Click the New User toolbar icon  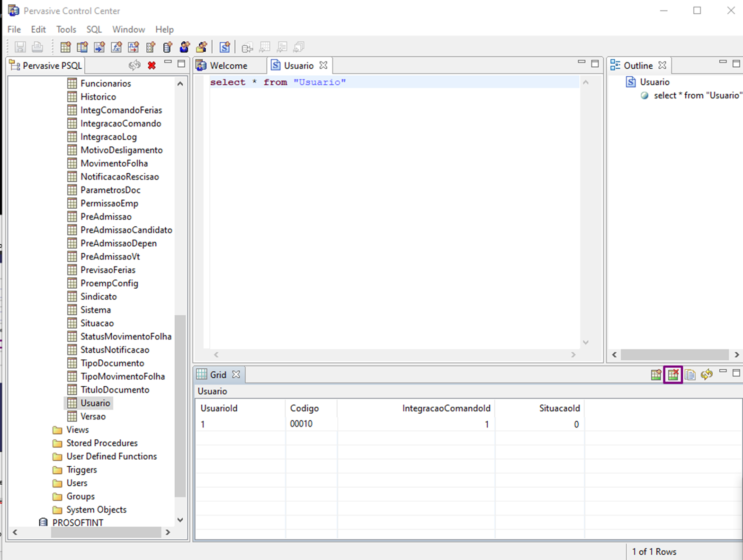(x=185, y=47)
